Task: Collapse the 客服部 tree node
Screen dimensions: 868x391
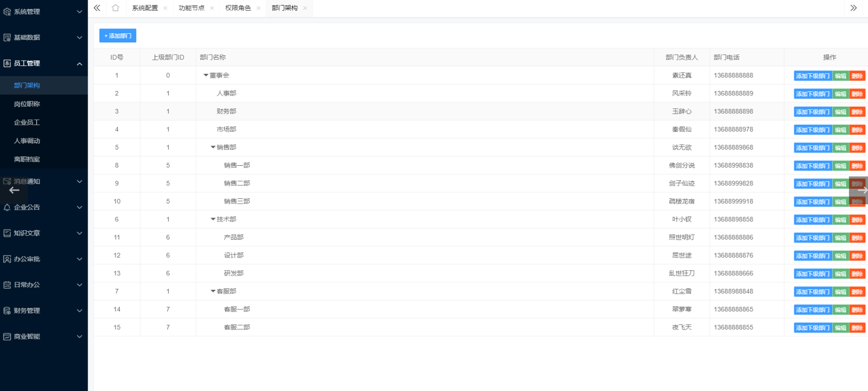Action: pyautogui.click(x=213, y=291)
